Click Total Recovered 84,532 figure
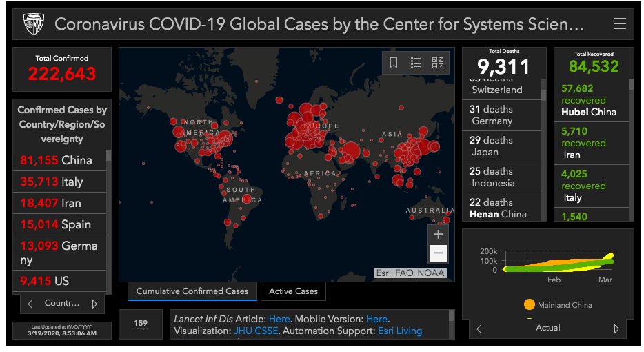The height and width of the screenshot is (352, 644). coord(594,66)
